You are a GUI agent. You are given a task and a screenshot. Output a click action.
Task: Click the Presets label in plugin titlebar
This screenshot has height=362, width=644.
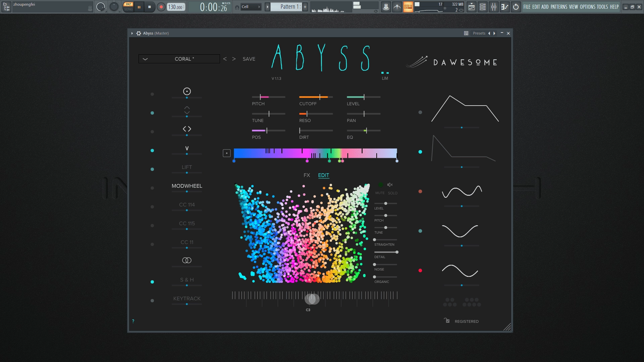[x=479, y=33]
